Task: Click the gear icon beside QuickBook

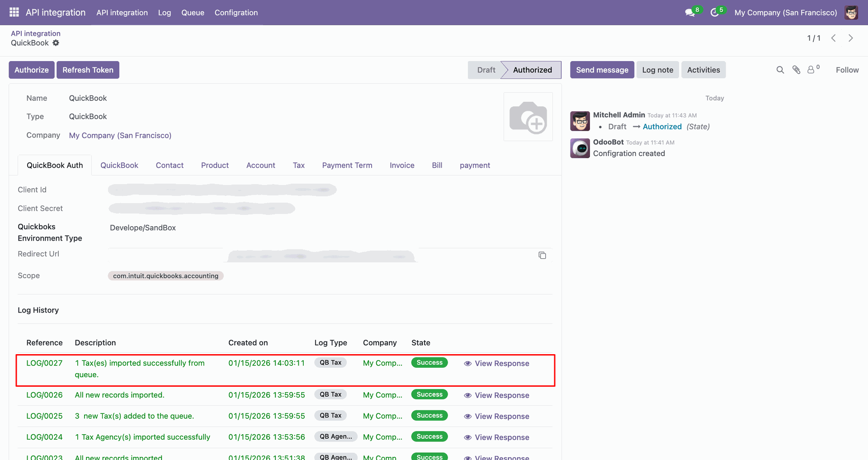Action: (56, 43)
